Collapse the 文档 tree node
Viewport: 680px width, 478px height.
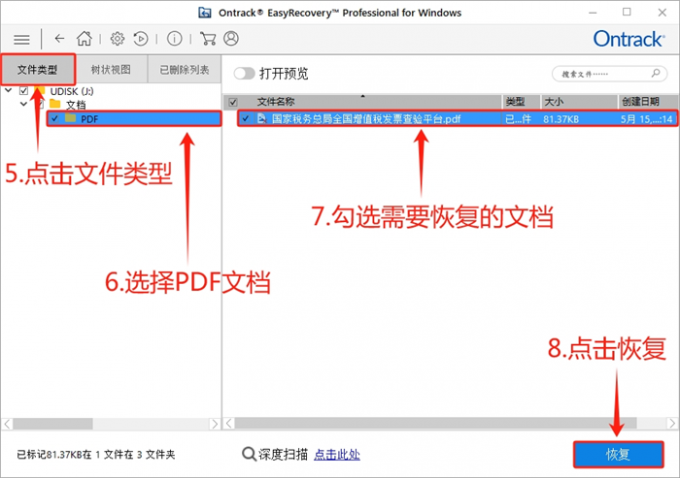pyautogui.click(x=23, y=104)
